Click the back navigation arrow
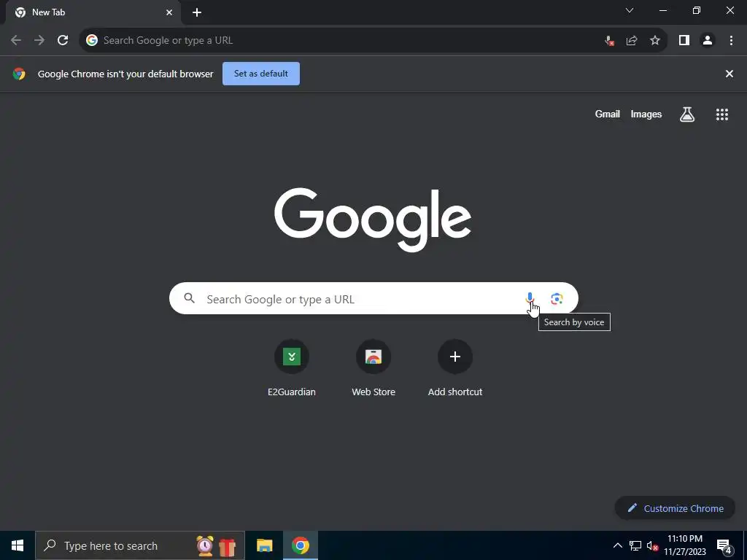 [16, 41]
